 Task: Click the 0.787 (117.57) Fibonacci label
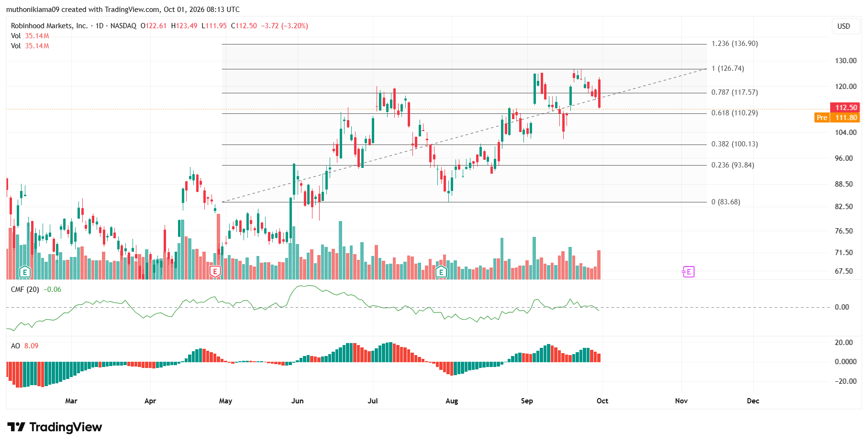coord(734,92)
